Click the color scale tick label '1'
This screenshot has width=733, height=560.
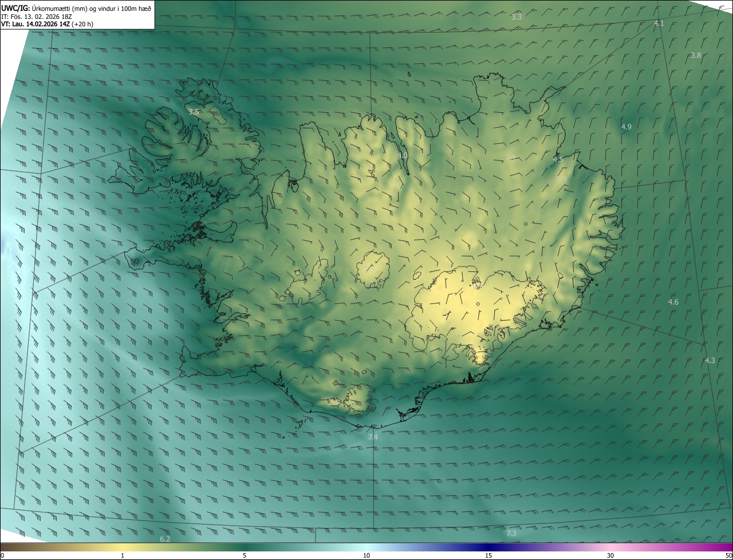coord(123,555)
